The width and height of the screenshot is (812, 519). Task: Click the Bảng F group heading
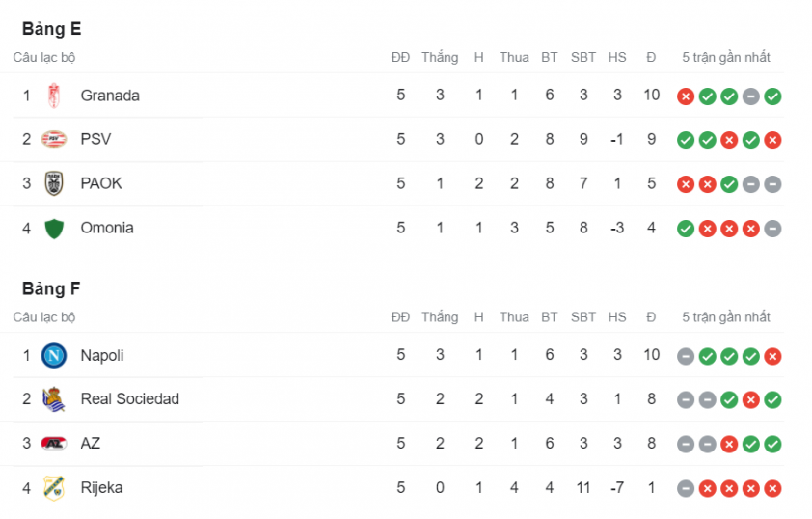(51, 289)
